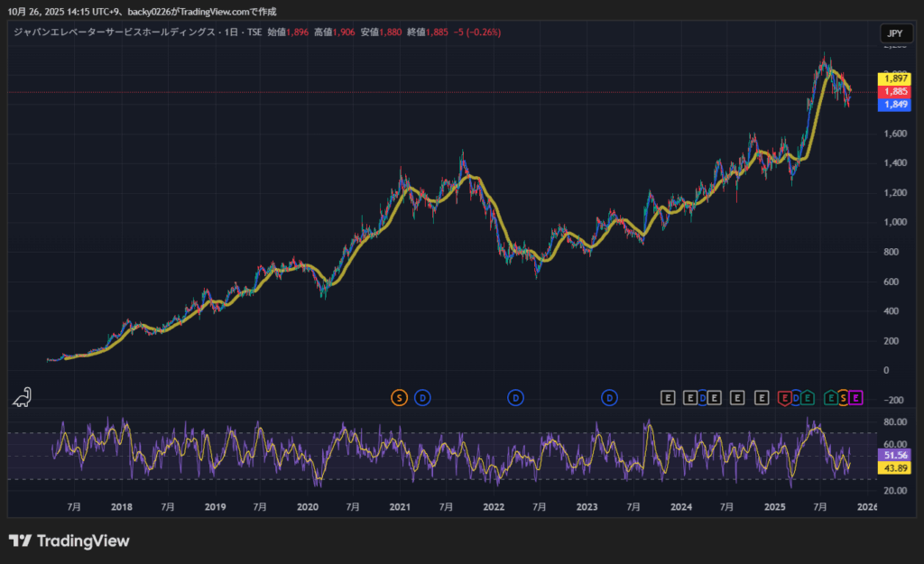The height and width of the screenshot is (564, 924).
Task: Click the red 1,885 last price label
Action: pos(895,92)
